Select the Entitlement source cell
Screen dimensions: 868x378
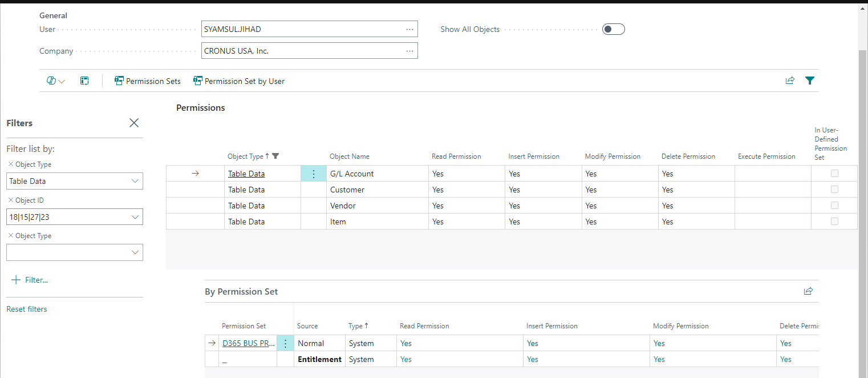click(319, 359)
